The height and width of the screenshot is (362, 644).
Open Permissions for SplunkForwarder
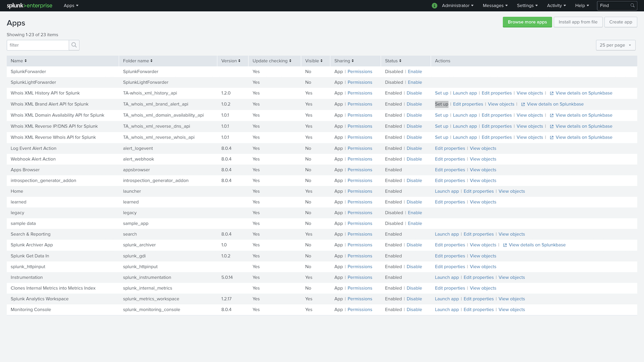(360, 72)
